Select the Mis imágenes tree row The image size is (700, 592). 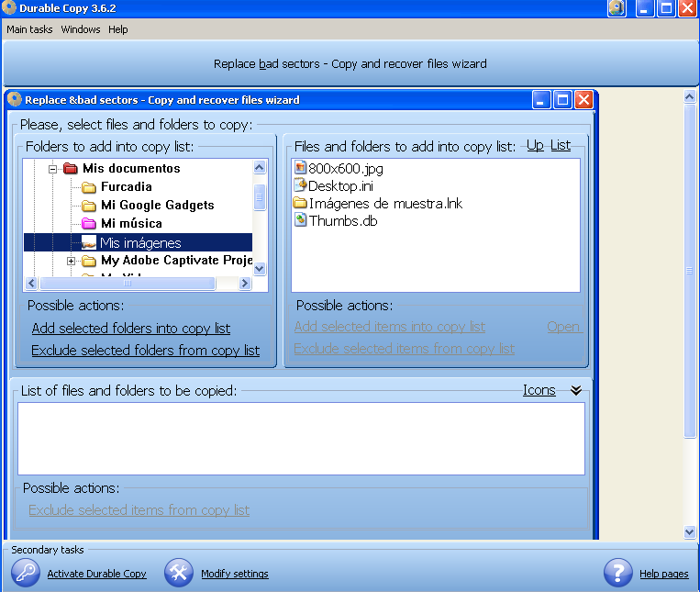pyautogui.click(x=138, y=242)
